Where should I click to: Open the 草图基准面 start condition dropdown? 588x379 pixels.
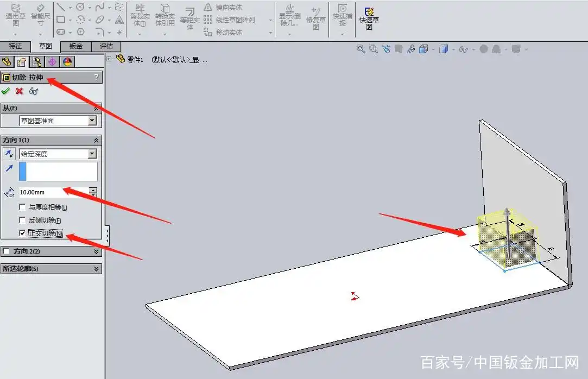92,121
